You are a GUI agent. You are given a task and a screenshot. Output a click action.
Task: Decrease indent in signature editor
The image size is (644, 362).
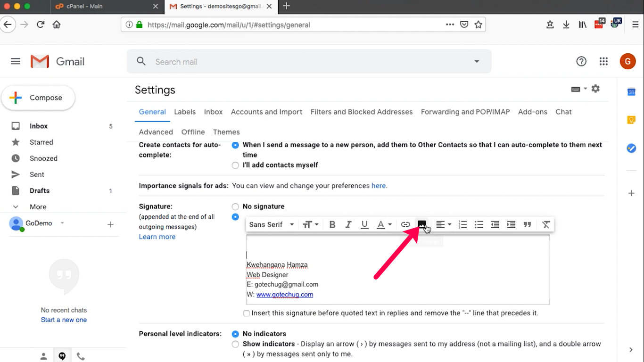click(x=495, y=224)
